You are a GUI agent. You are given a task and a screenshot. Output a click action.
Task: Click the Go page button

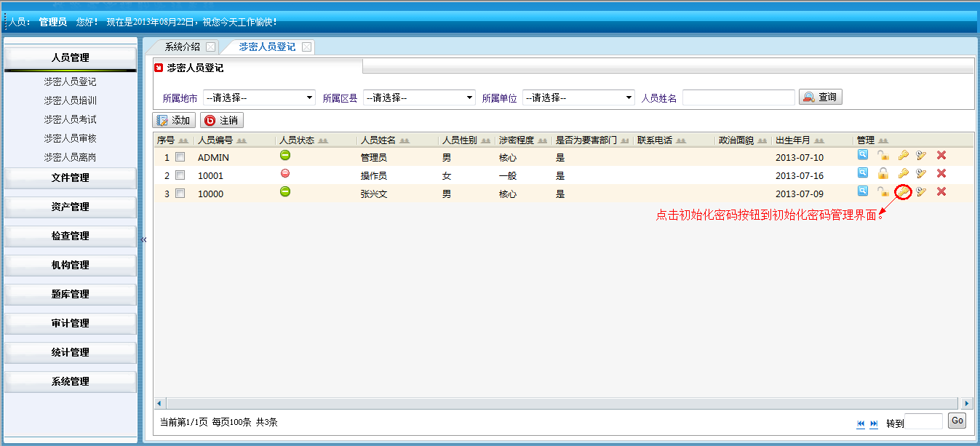[957, 421]
